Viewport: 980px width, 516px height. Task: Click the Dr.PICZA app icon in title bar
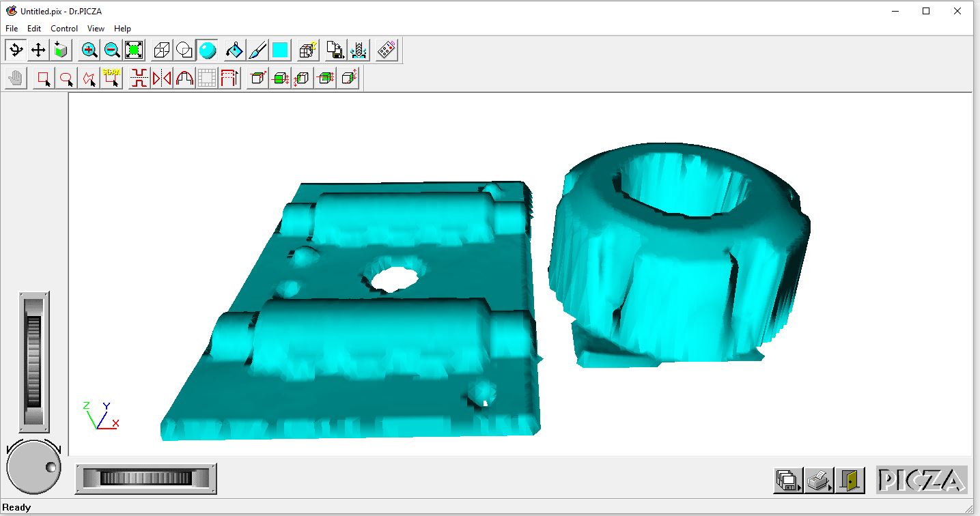coord(11,11)
